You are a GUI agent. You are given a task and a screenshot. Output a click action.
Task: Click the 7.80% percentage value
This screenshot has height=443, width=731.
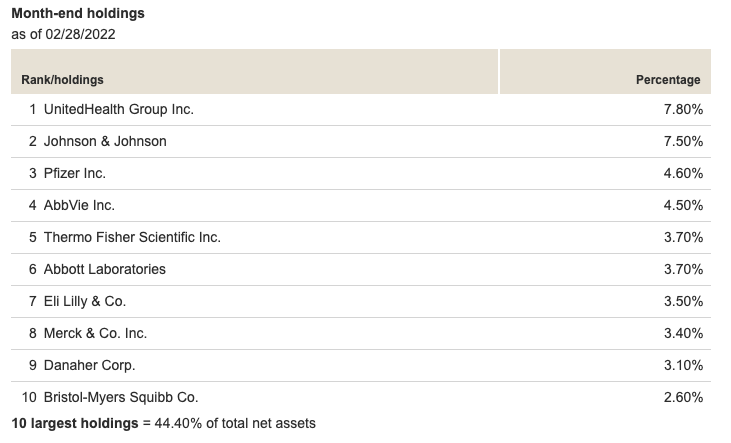(x=683, y=109)
